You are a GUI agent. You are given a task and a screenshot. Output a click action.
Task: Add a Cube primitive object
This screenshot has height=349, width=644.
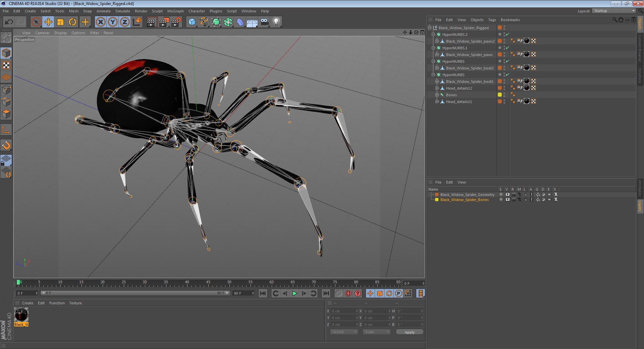192,22
